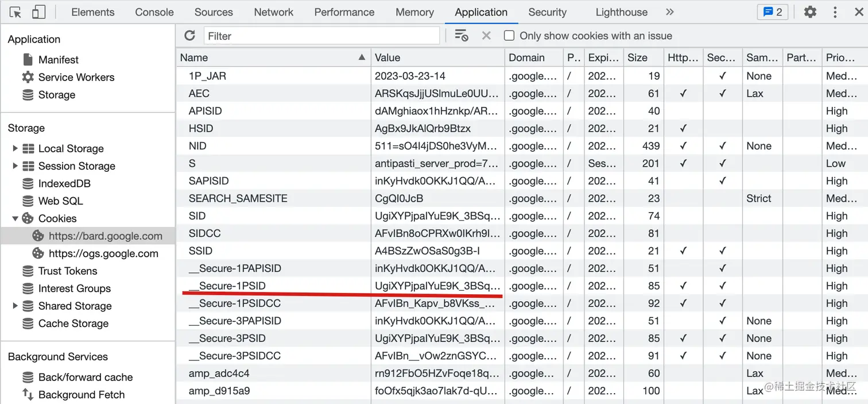
Task: Click the delete selected cookie X icon
Action: tap(486, 36)
